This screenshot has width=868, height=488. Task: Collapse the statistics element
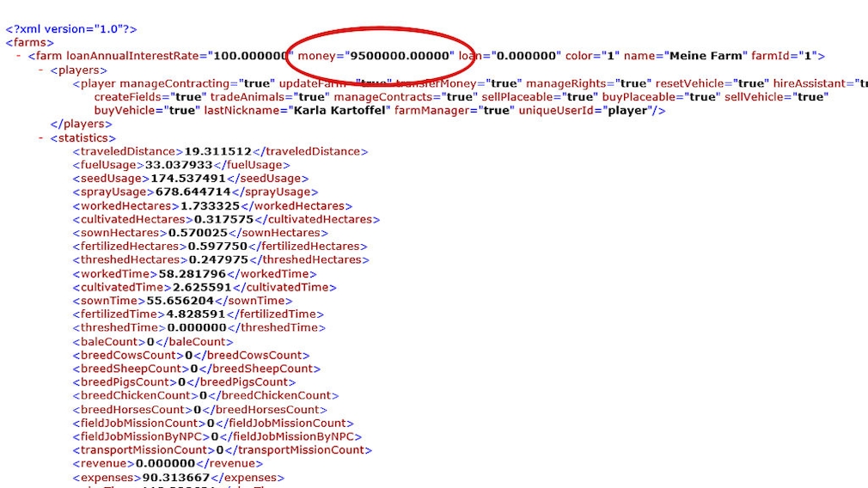coord(41,137)
